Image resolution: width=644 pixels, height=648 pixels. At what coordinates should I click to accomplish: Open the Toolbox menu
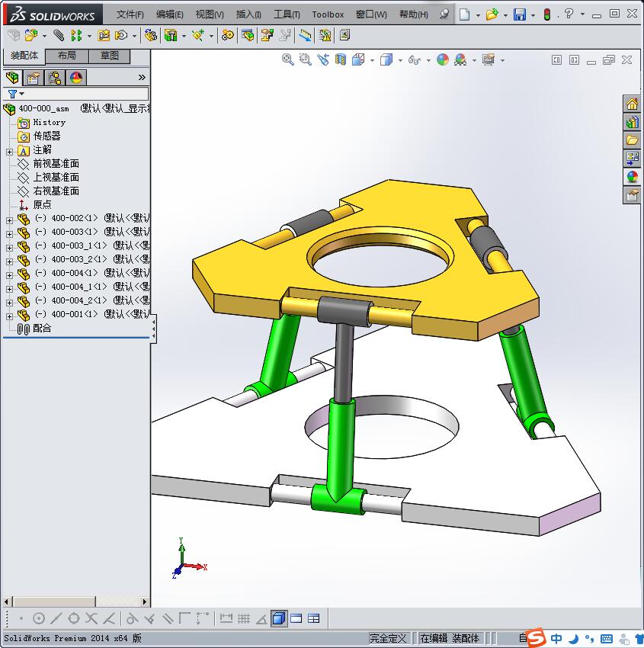pyautogui.click(x=328, y=14)
